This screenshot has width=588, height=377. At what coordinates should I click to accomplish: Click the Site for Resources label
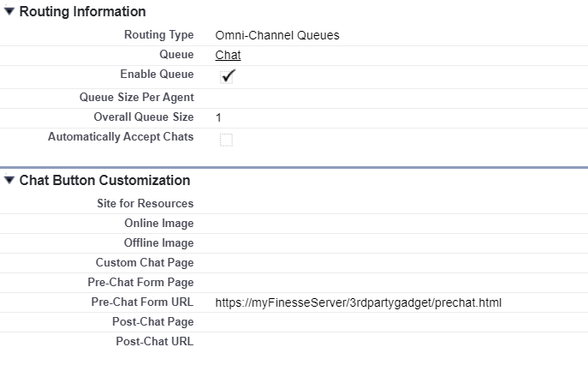point(146,203)
